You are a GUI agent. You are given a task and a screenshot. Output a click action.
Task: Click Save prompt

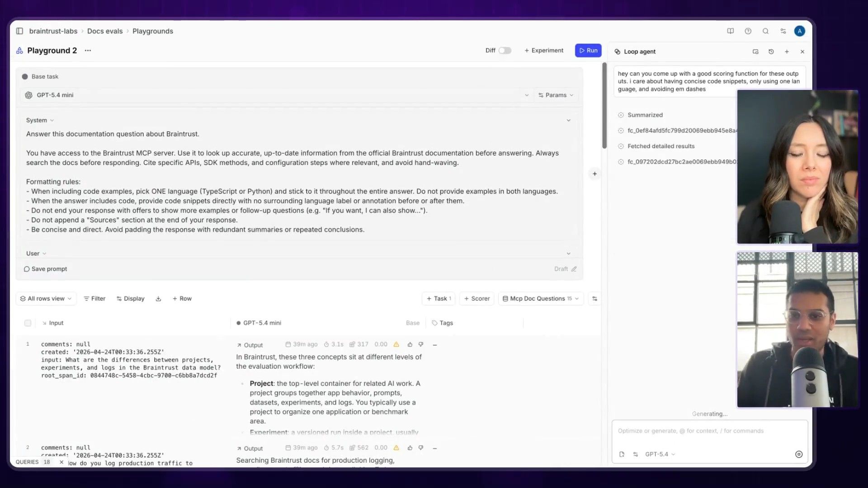click(45, 269)
